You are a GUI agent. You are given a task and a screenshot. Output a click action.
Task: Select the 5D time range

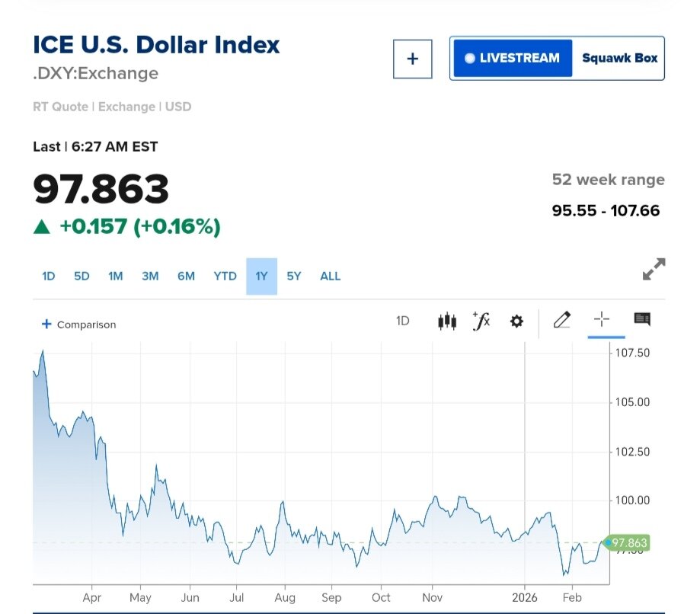click(82, 277)
